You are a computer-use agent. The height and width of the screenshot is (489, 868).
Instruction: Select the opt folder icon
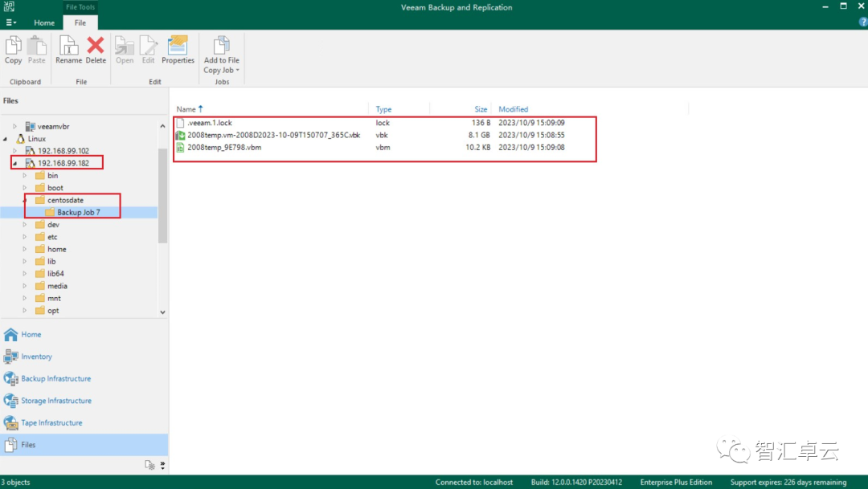(40, 311)
